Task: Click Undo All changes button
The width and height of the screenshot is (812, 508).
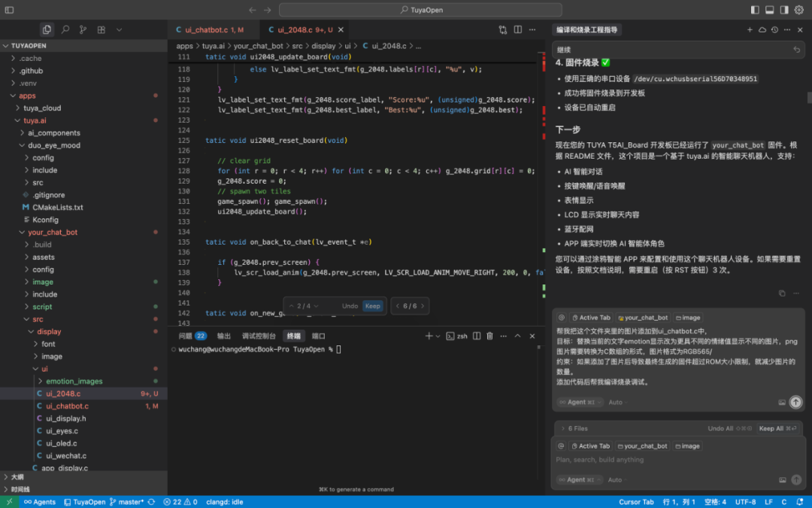Action: coord(729,429)
